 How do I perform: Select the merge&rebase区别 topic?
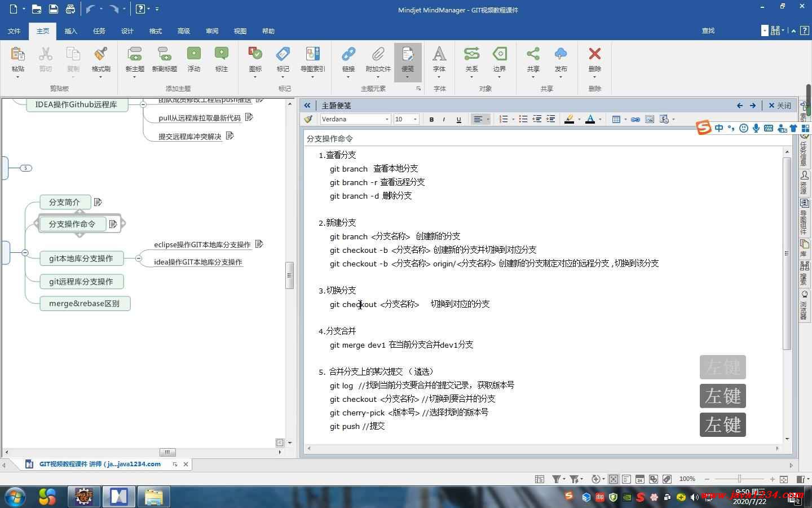(x=85, y=303)
